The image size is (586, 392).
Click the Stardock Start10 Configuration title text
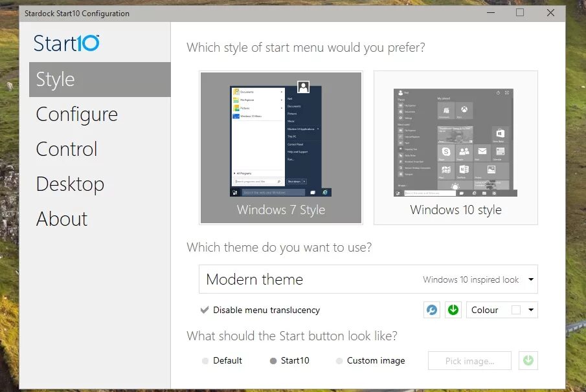[x=77, y=14]
